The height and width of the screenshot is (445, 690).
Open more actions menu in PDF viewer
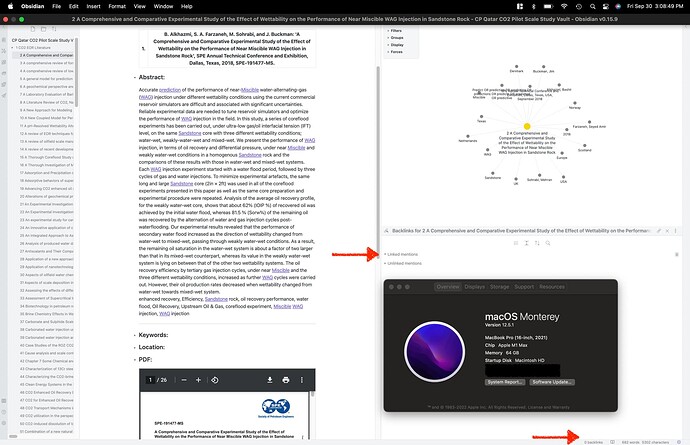point(301,380)
